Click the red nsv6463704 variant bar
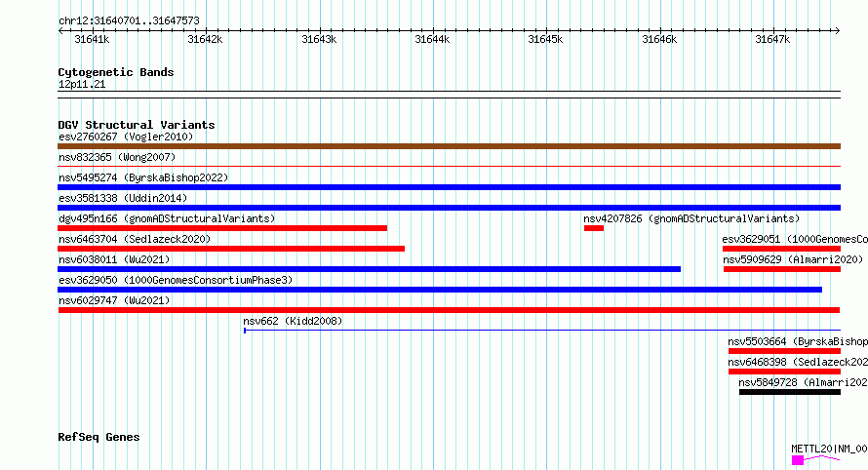 [x=231, y=249]
